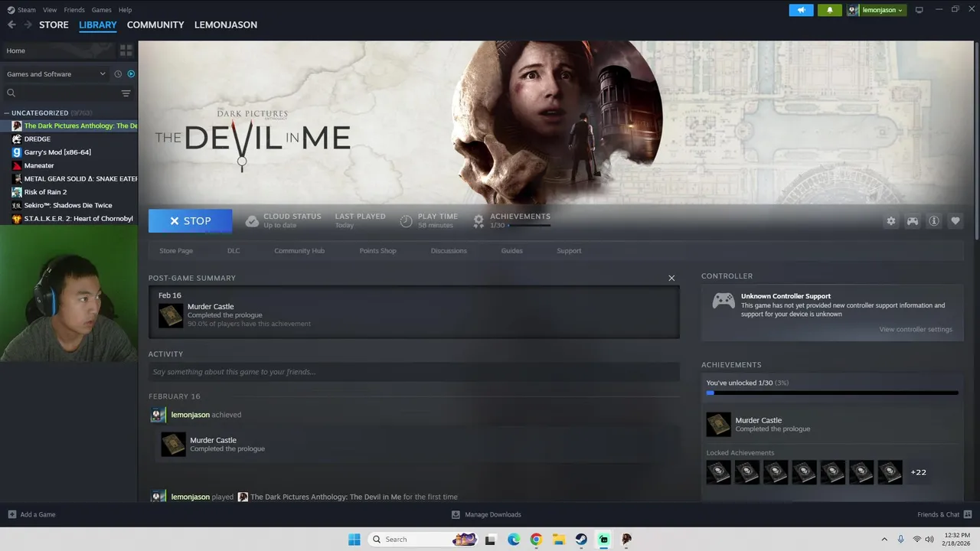The height and width of the screenshot is (551, 980).
Task: Go forward with the right arrow
Action: pos(28,24)
